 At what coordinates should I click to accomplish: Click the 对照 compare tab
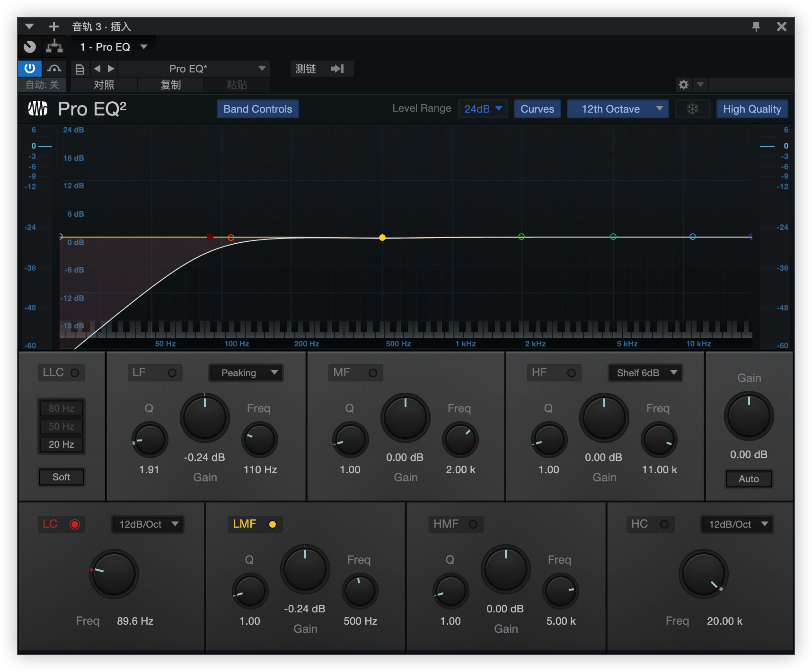(x=104, y=85)
